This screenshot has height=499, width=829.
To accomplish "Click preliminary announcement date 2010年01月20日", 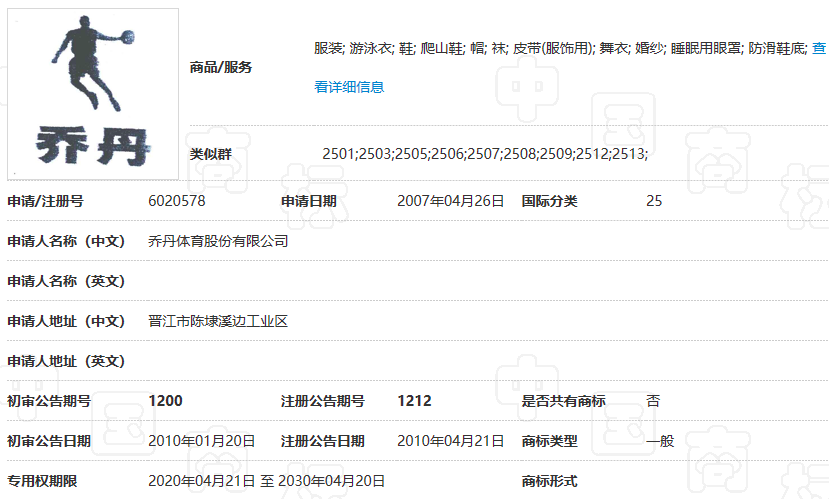I will tap(202, 441).
